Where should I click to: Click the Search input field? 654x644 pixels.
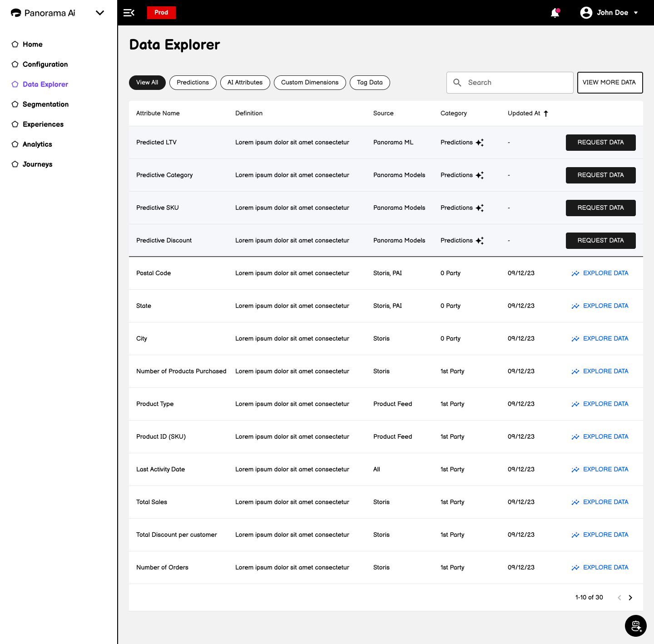coord(510,83)
